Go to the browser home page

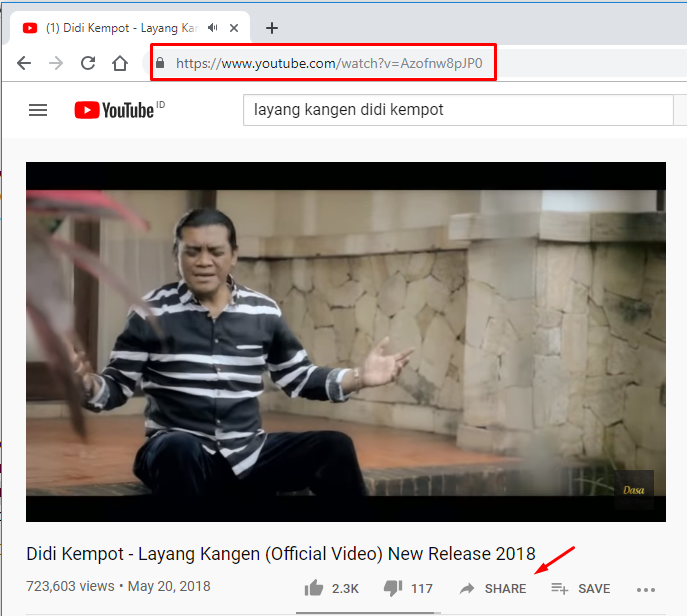pos(120,64)
